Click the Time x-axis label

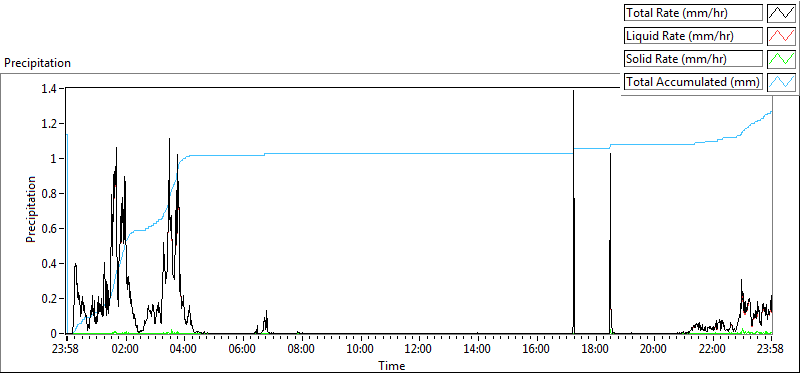(391, 366)
